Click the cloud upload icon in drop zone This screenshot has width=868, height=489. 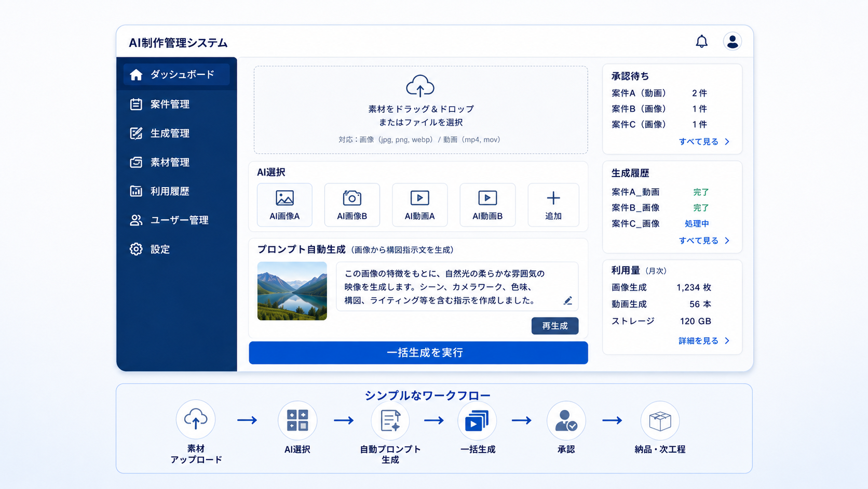[420, 86]
